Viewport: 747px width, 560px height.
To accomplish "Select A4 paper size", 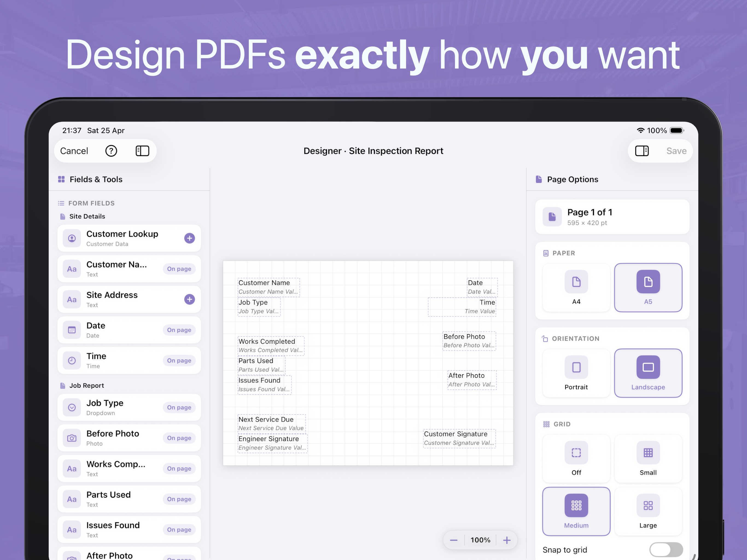I will [576, 287].
